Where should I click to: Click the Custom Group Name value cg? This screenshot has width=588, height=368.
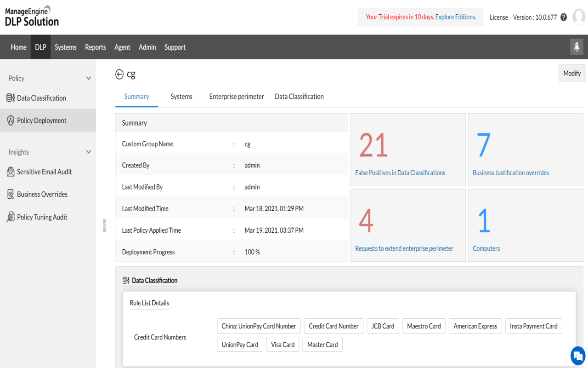248,144
